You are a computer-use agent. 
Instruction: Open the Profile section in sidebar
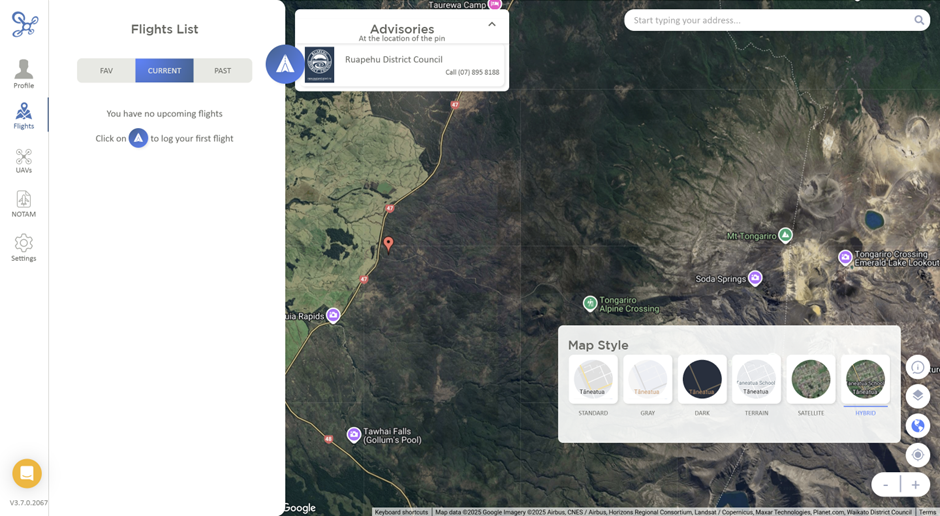[x=24, y=74]
